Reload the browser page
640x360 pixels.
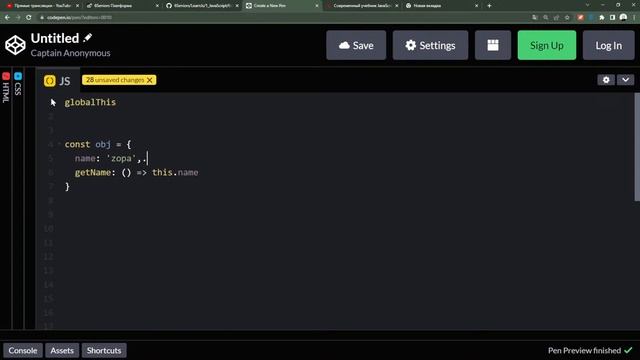(x=29, y=18)
